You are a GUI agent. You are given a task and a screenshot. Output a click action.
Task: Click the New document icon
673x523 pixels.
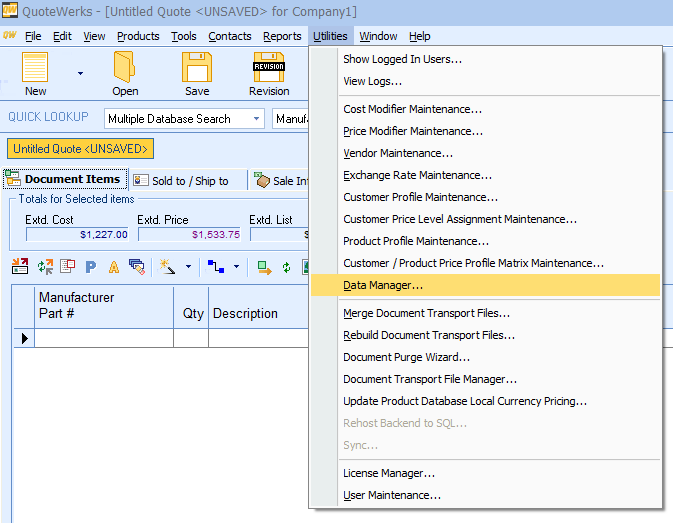pyautogui.click(x=35, y=68)
